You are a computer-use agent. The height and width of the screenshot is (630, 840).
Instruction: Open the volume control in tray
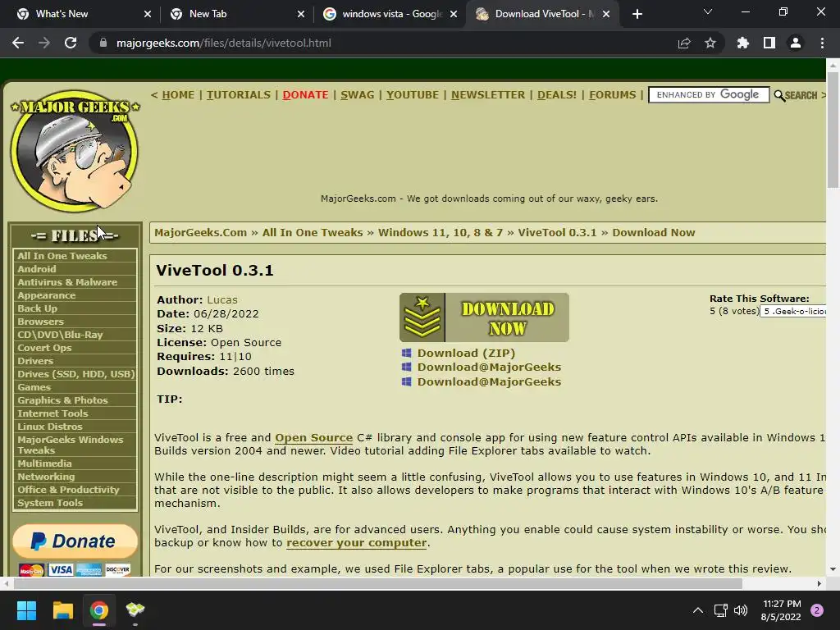(741, 610)
